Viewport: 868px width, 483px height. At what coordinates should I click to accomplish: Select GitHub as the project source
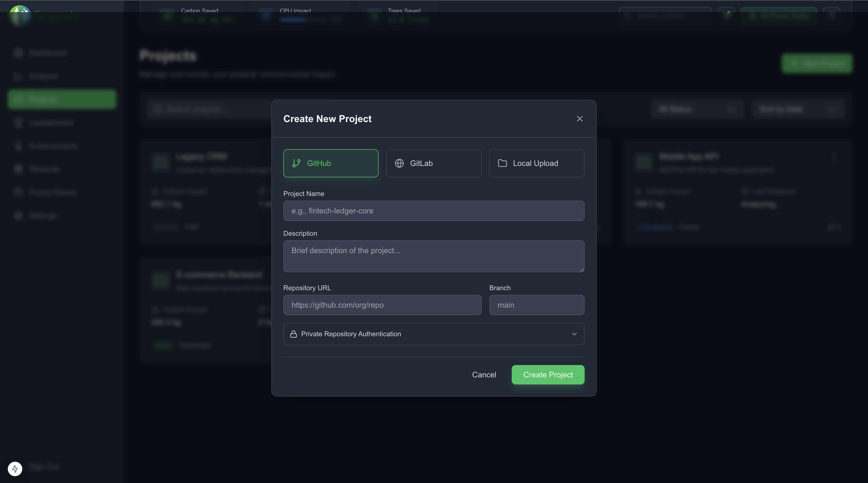pos(330,163)
